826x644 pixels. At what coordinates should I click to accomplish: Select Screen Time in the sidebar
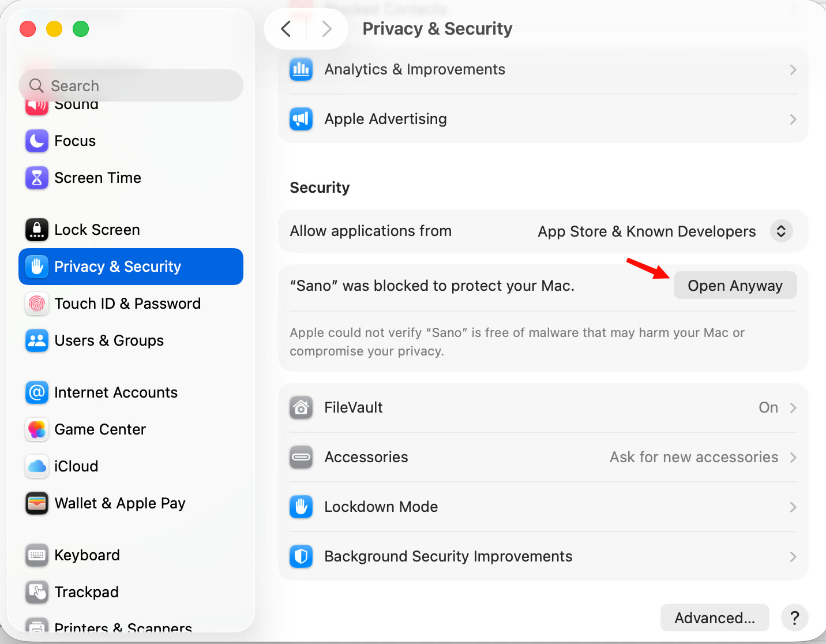click(131, 178)
